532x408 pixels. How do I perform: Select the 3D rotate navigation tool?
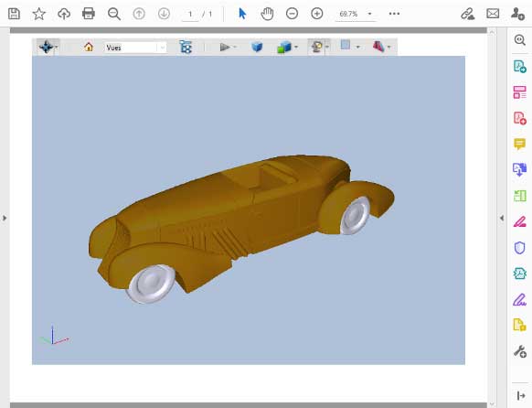(46, 47)
